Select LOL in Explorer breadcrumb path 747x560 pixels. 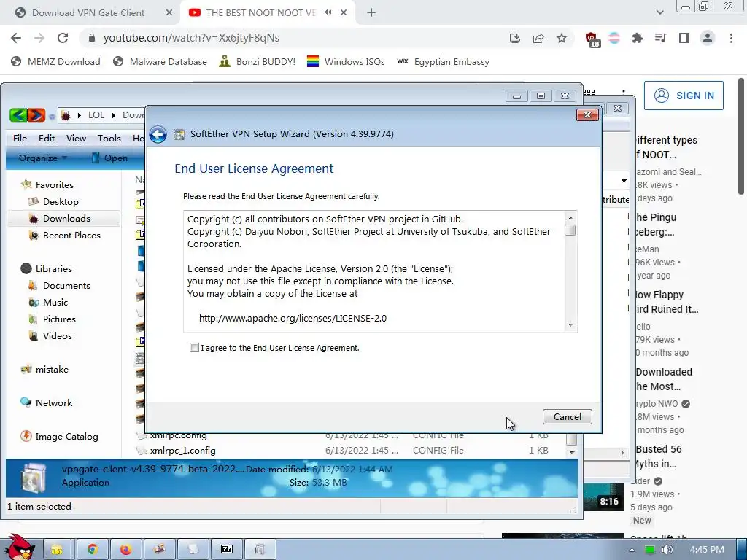pyautogui.click(x=96, y=114)
